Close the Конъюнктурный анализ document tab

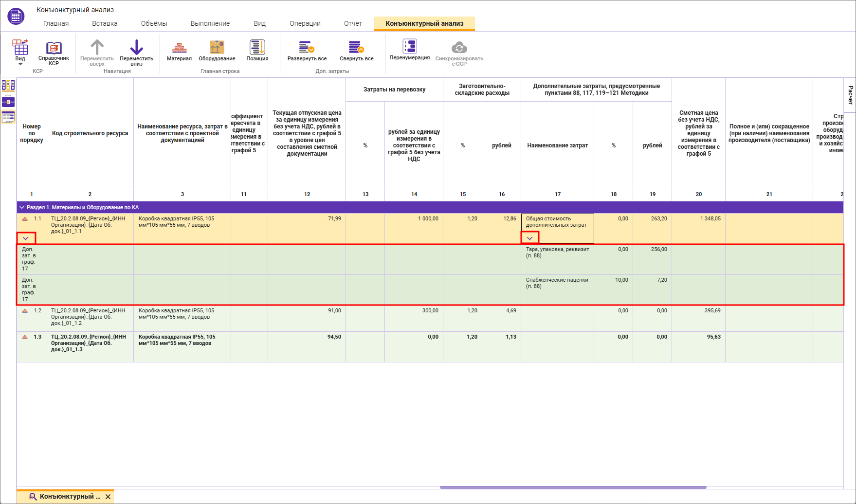click(108, 497)
